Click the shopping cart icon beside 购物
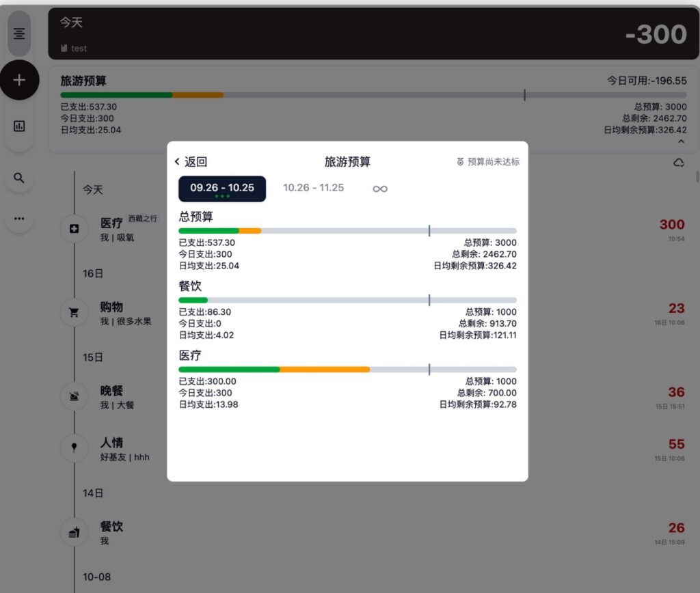The width and height of the screenshot is (700, 593). pyautogui.click(x=75, y=313)
